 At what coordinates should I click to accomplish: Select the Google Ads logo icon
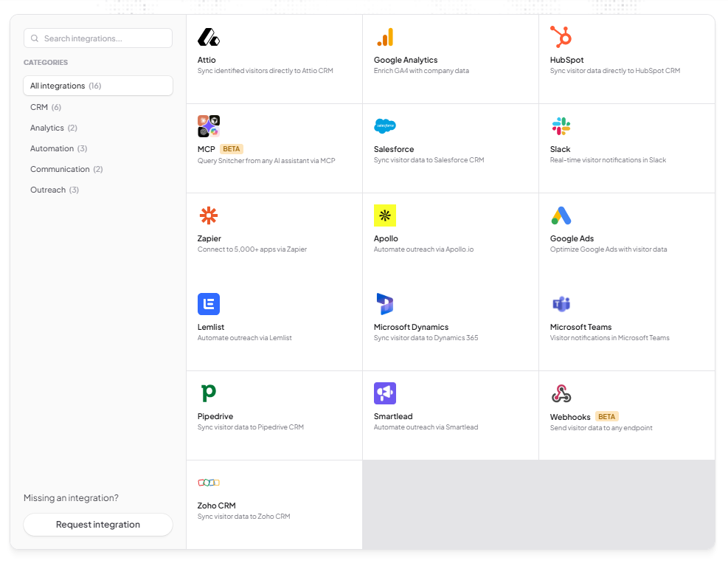[x=561, y=215]
